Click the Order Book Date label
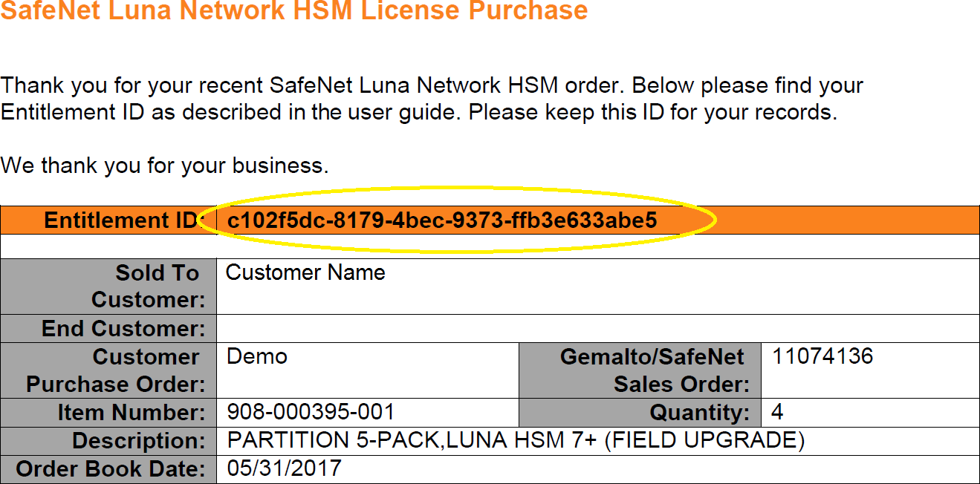The width and height of the screenshot is (980, 484). tap(110, 469)
